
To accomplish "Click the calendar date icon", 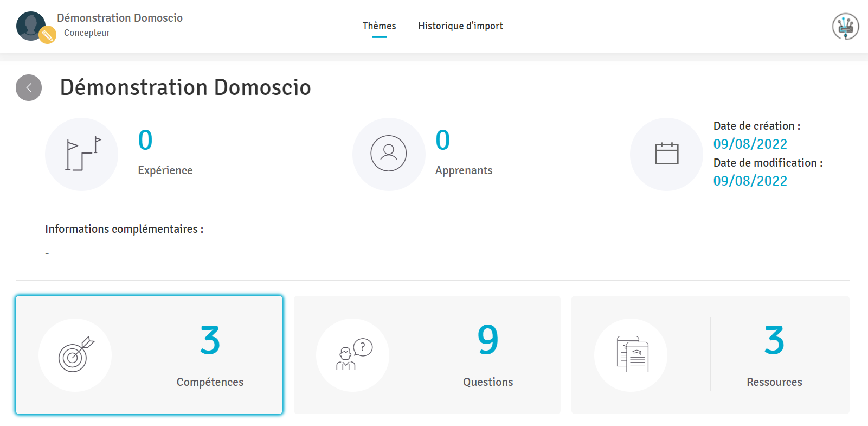I will [666, 154].
